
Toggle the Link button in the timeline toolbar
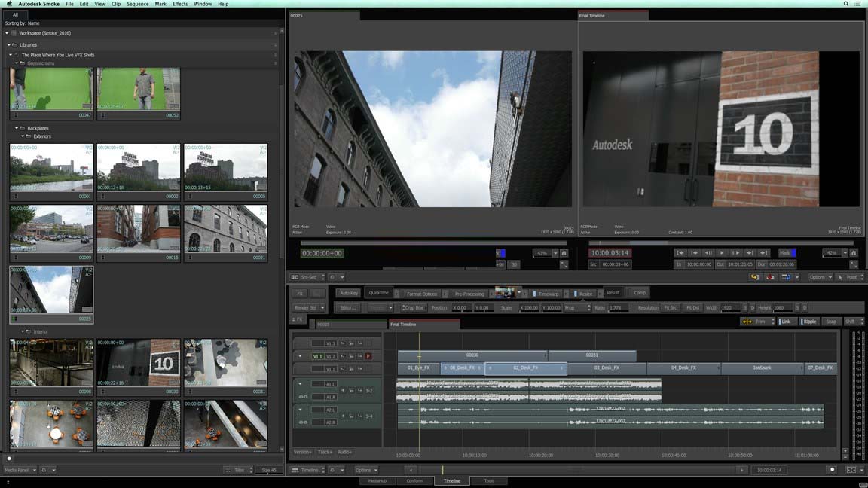[785, 322]
